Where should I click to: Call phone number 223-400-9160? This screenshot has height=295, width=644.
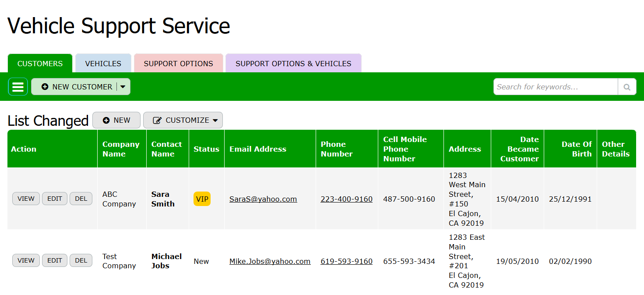pos(346,199)
